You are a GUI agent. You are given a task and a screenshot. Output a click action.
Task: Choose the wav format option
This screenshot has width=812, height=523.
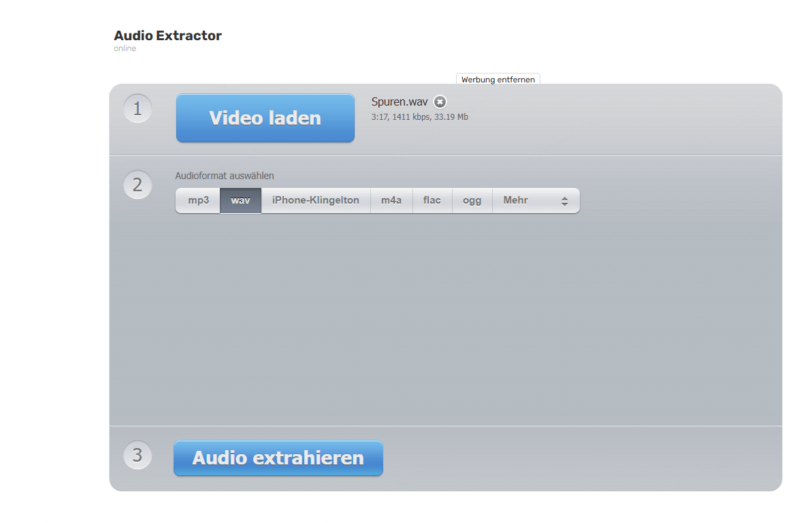[x=240, y=201]
